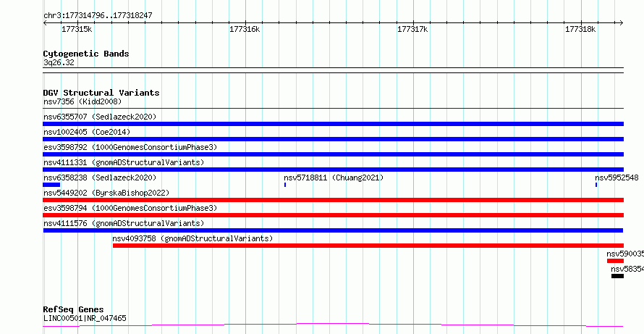
Task: Open the LINC00501|NR_047465 gene label
Action: tap(85, 318)
